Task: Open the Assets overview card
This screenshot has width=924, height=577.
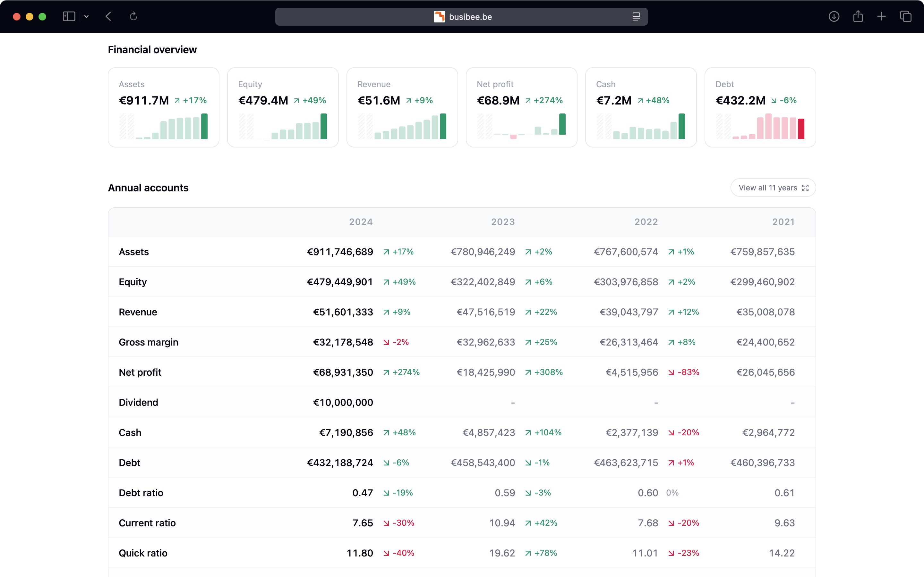Action: pos(163,107)
